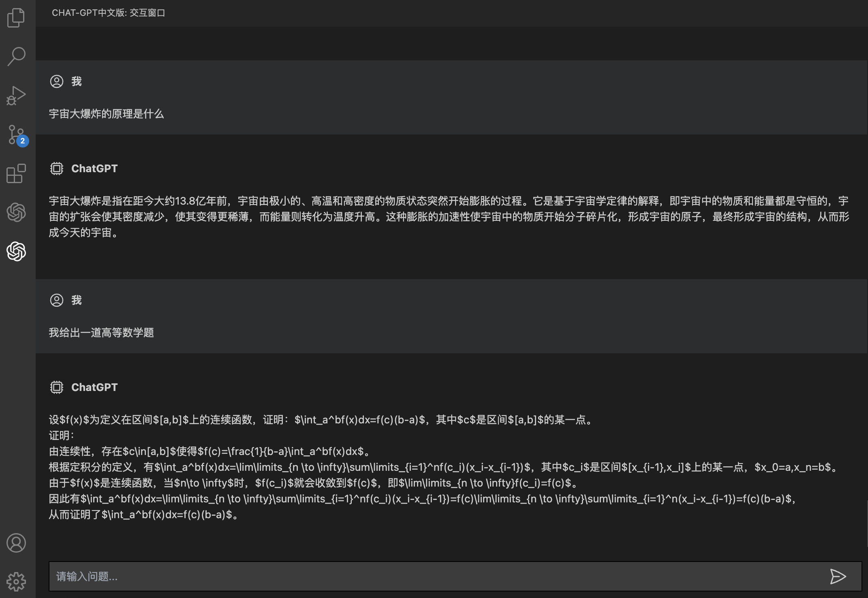This screenshot has width=868, height=598.
Task: Click the line 证明：in the math answer
Action: pos(62,436)
